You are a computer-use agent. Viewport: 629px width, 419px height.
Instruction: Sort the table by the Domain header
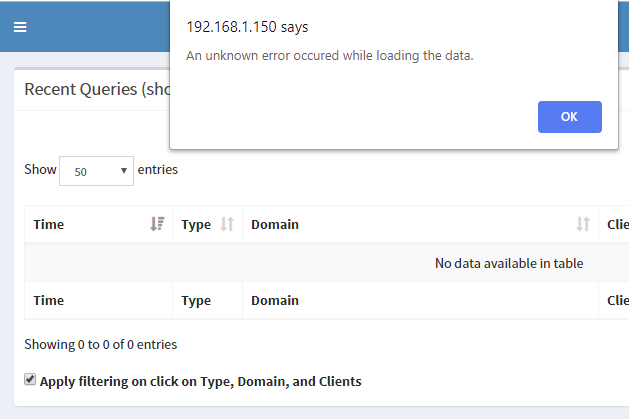point(275,225)
